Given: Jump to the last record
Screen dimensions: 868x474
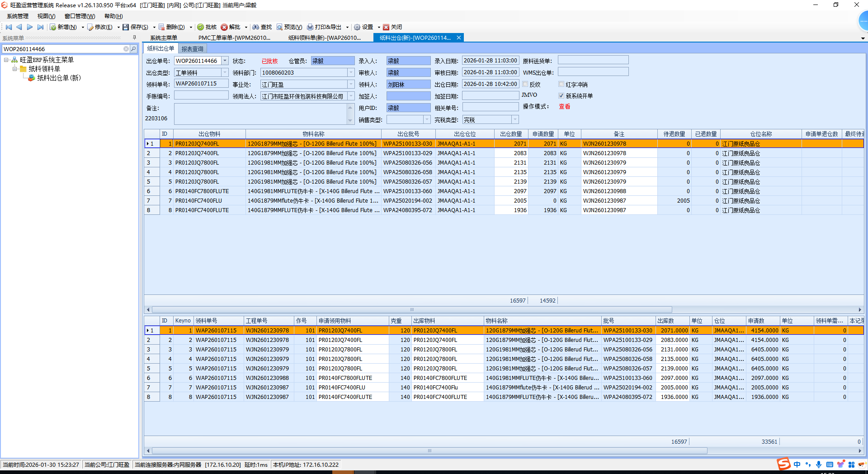Looking at the screenshot, I should 41,27.
